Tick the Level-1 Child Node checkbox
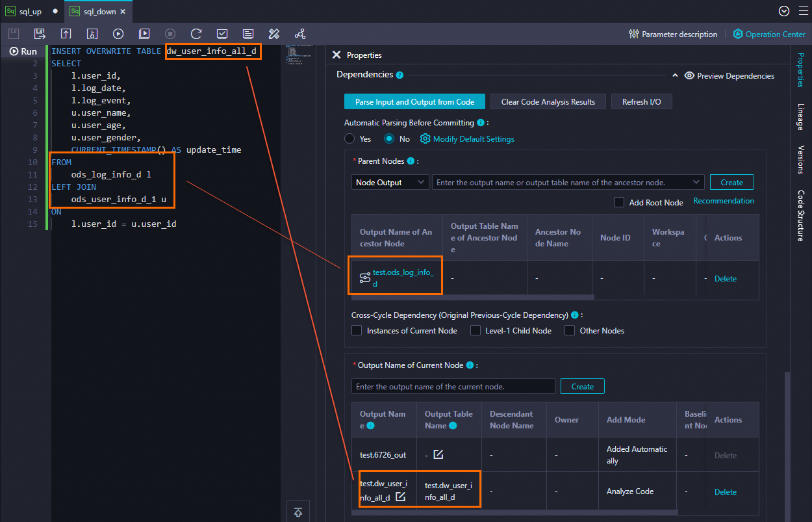812x522 pixels. (x=476, y=330)
